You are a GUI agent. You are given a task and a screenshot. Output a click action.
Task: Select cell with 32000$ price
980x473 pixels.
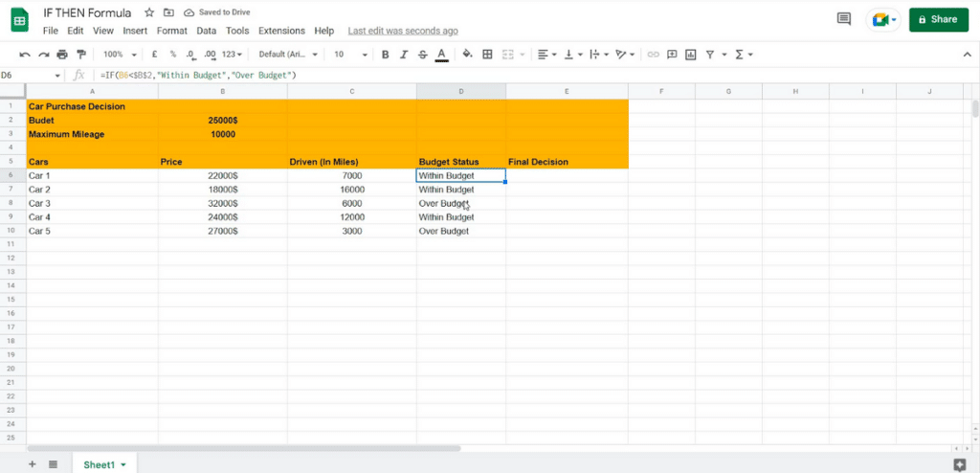click(222, 203)
